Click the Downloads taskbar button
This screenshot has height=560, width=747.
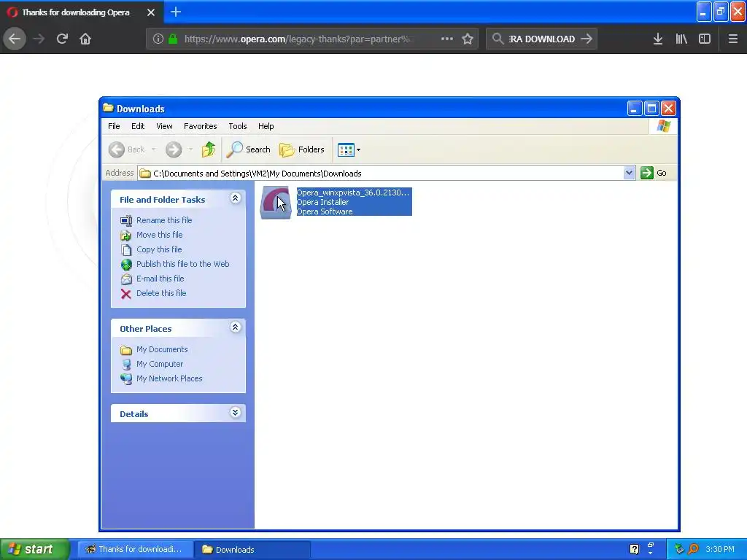[252, 549]
